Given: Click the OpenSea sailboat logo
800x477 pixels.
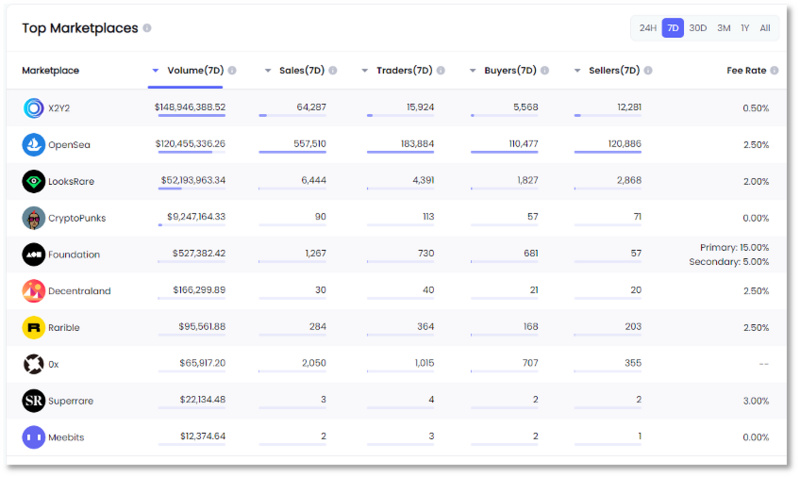Looking at the screenshot, I should [34, 144].
